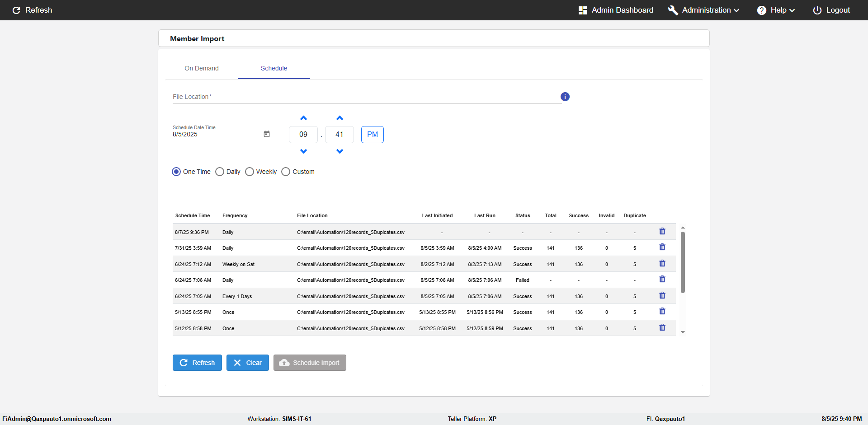The height and width of the screenshot is (425, 868).
Task: Delete the 8/7/25 9:36 PM schedule
Action: (662, 231)
